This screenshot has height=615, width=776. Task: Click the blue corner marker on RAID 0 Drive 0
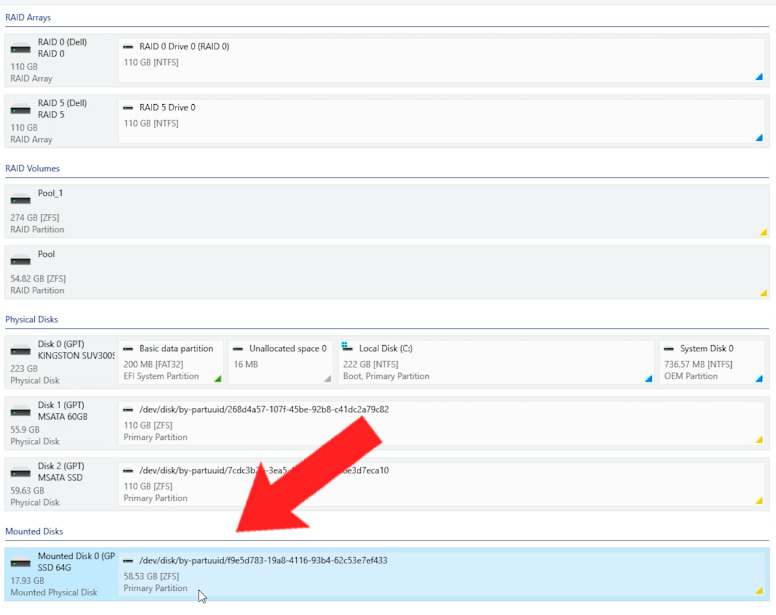click(x=759, y=77)
